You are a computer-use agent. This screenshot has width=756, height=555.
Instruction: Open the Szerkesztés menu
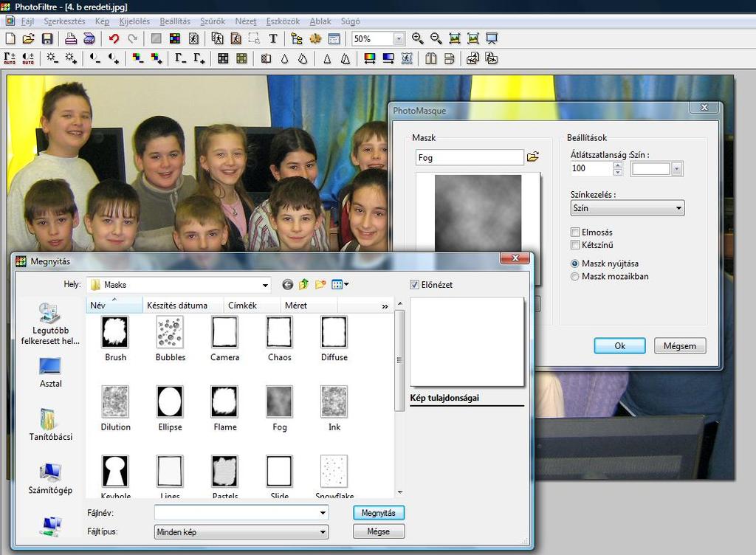(64, 21)
